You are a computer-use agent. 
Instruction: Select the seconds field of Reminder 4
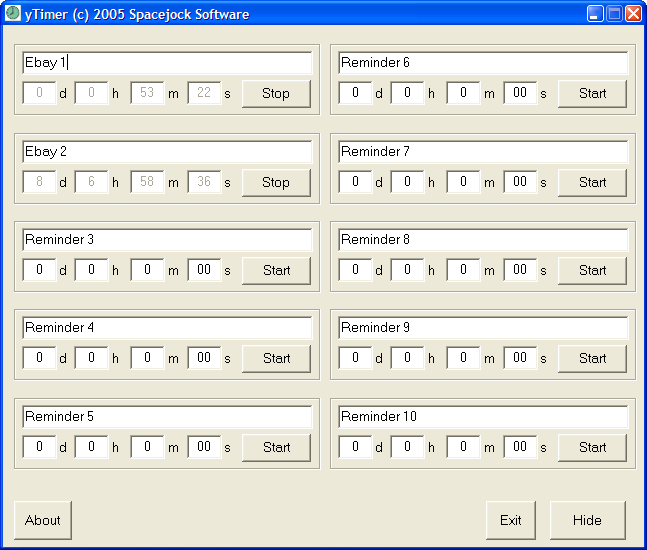pyautogui.click(x=204, y=358)
